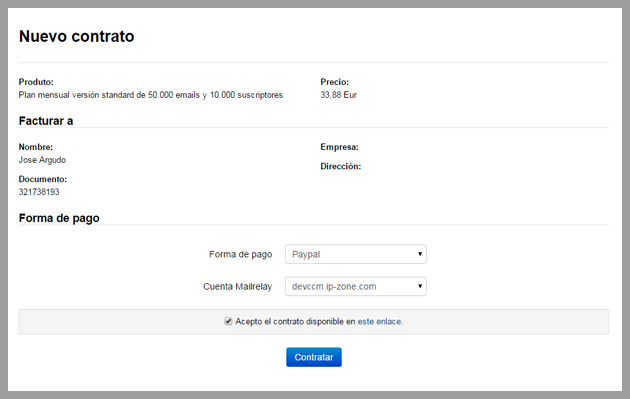Click the 'Nuevo contrato' heading
This screenshot has height=399, width=630.
(x=77, y=36)
